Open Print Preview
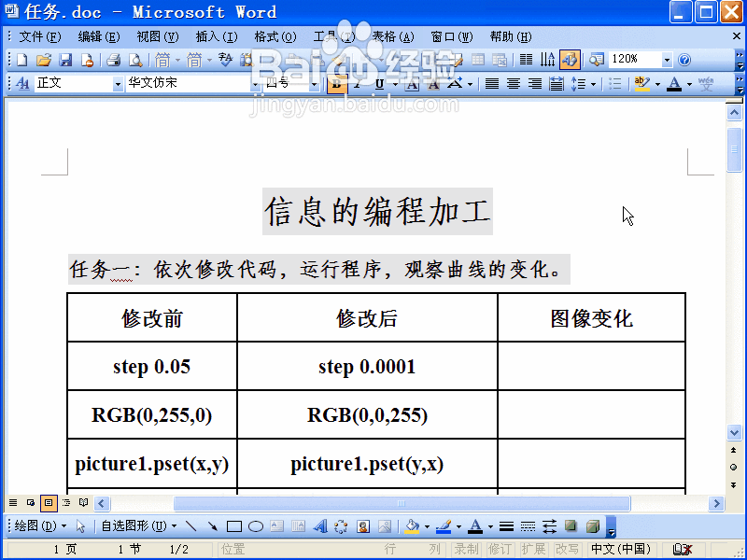The image size is (747, 560). tap(135, 58)
